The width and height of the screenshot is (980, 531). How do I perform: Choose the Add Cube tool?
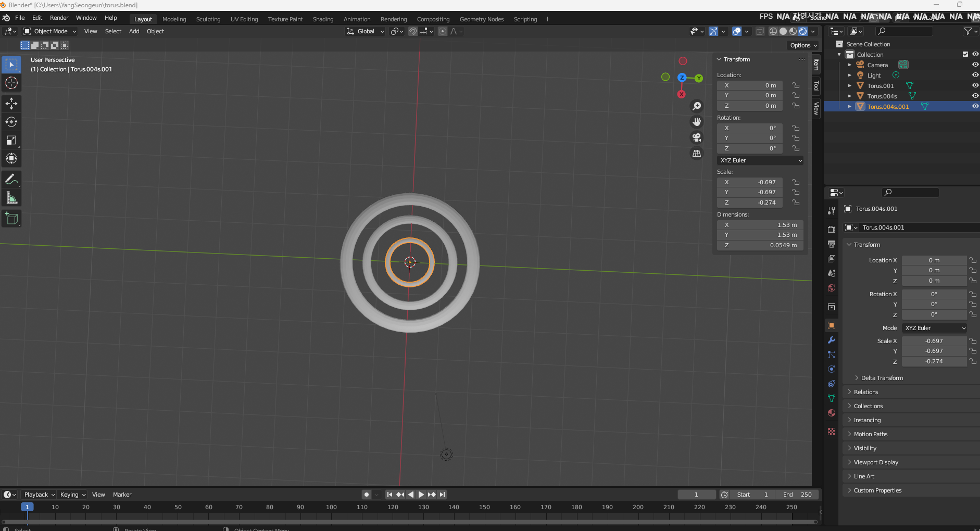(x=11, y=219)
